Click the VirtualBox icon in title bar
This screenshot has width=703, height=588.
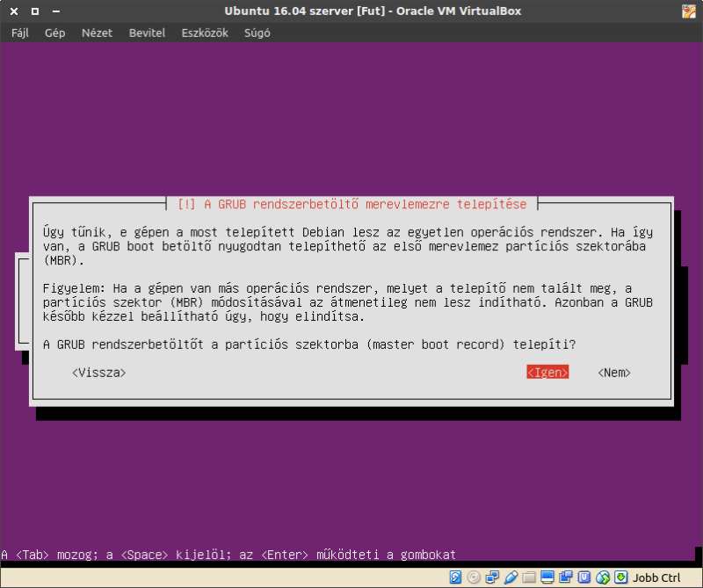click(689, 11)
